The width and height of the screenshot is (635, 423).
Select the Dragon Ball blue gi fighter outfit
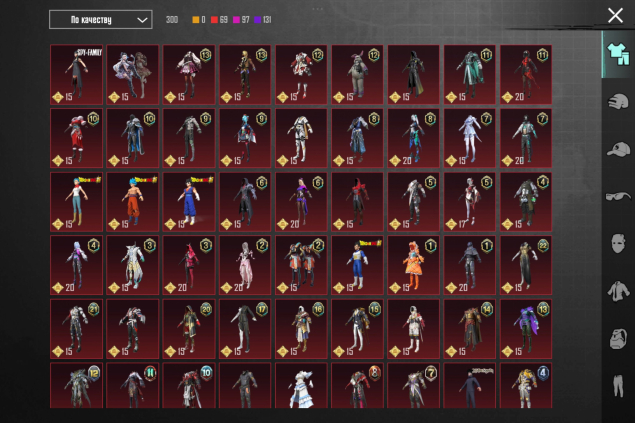tap(189, 202)
